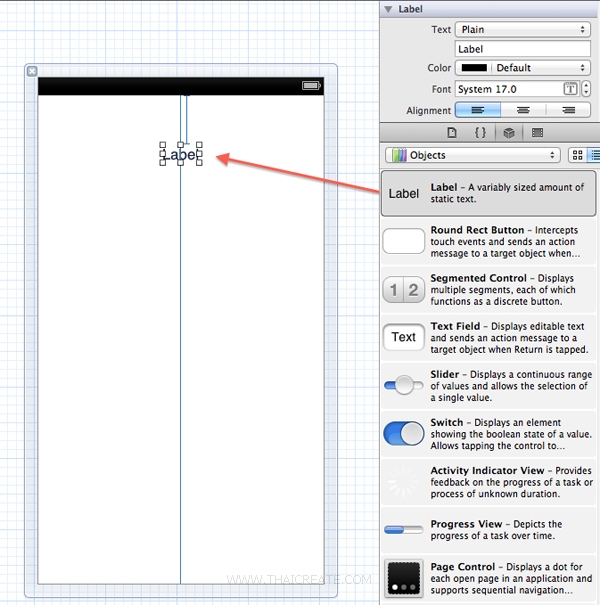
Task: Open the Code Snippet library tab
Action: click(x=480, y=132)
